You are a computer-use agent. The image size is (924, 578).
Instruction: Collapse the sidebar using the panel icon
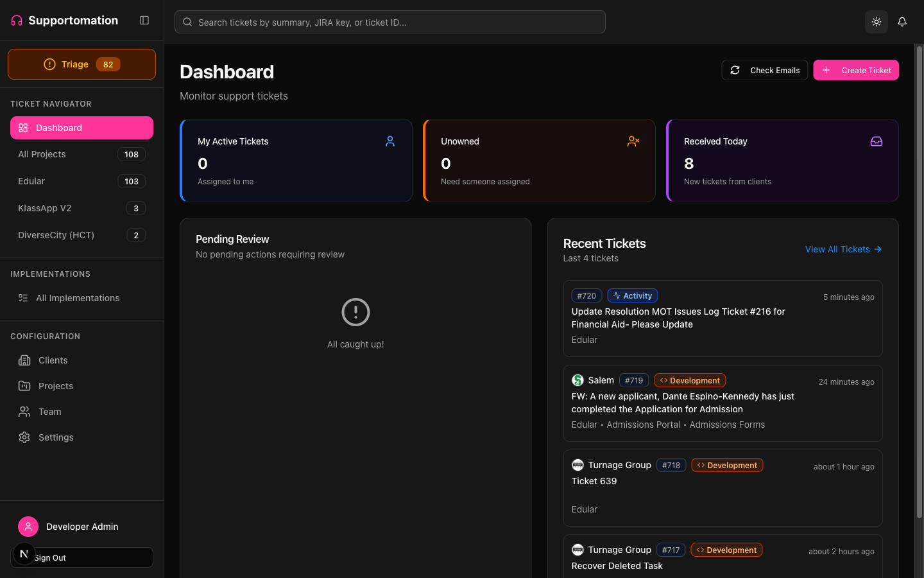pos(144,21)
